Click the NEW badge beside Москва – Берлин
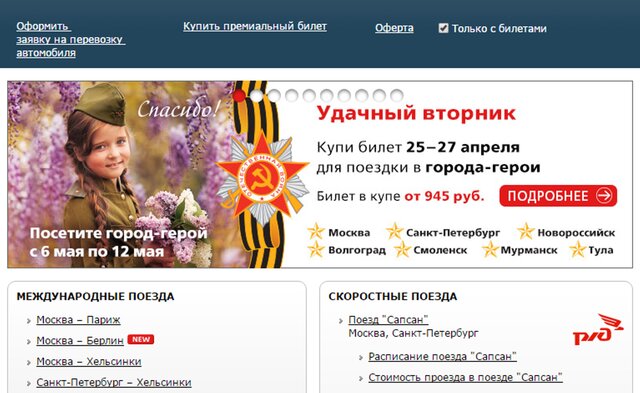640x393 pixels. (x=141, y=340)
